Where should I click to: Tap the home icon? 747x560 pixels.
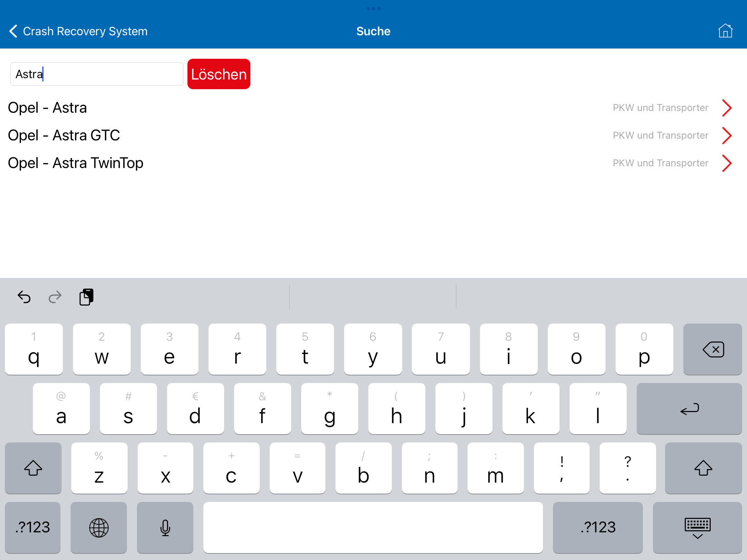tap(725, 31)
